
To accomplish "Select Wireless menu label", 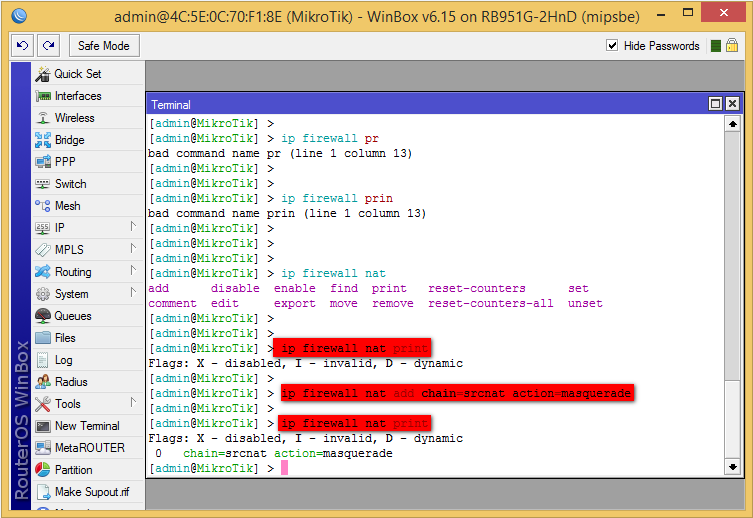I will (x=75, y=118).
